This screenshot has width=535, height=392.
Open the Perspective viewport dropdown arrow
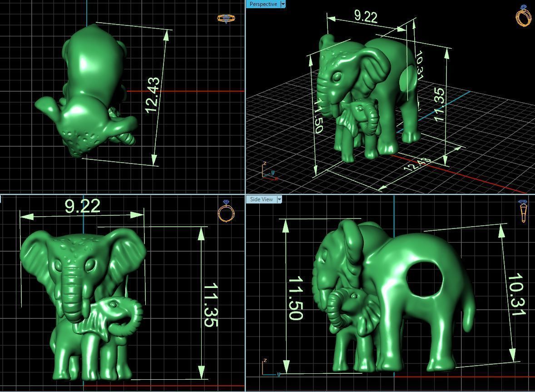point(283,4)
